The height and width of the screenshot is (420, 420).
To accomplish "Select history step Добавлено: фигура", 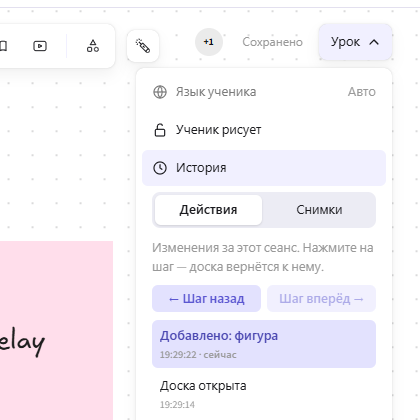I will click(264, 344).
